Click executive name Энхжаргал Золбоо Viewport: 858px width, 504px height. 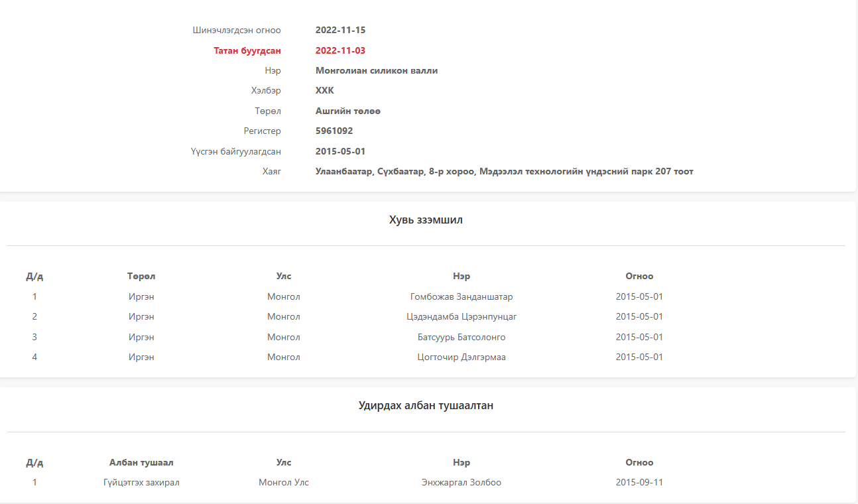(461, 482)
